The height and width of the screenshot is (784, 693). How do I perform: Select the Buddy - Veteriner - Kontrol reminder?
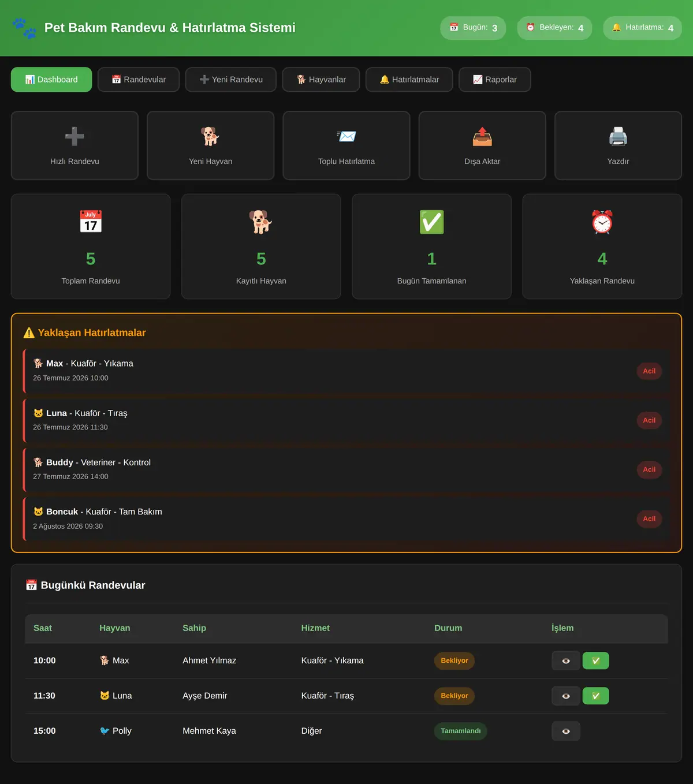tap(346, 469)
